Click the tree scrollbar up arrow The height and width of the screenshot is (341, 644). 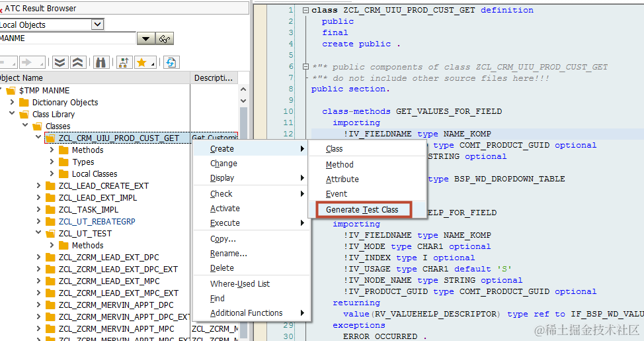tap(243, 89)
